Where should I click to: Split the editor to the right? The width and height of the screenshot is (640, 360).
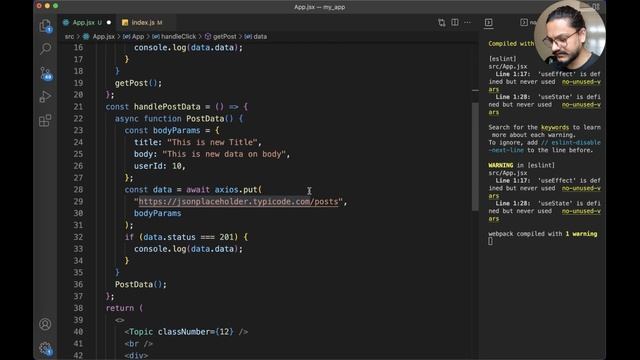click(x=455, y=22)
